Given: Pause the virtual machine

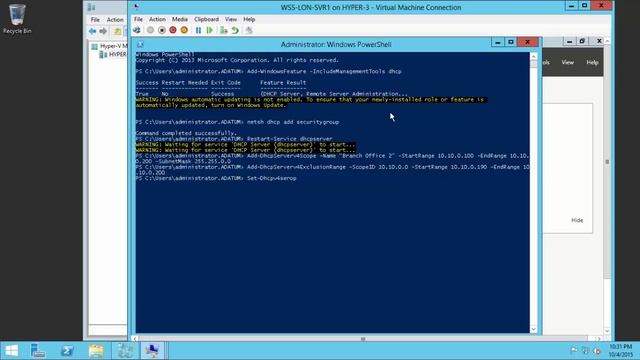Looking at the screenshot, I should (198, 30).
